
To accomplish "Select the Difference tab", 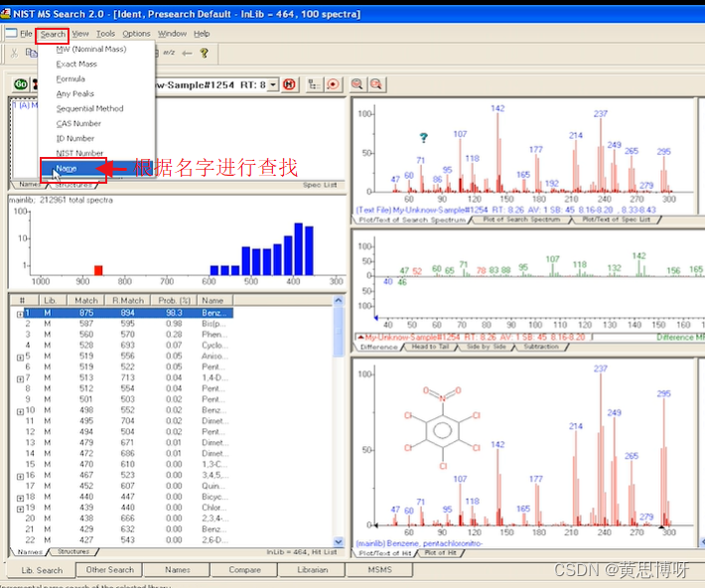I will click(x=378, y=347).
